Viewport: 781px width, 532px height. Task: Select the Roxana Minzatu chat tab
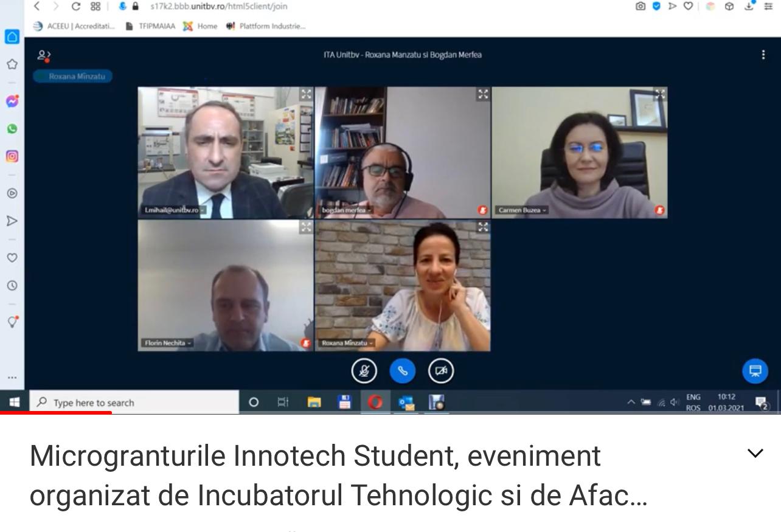point(73,77)
